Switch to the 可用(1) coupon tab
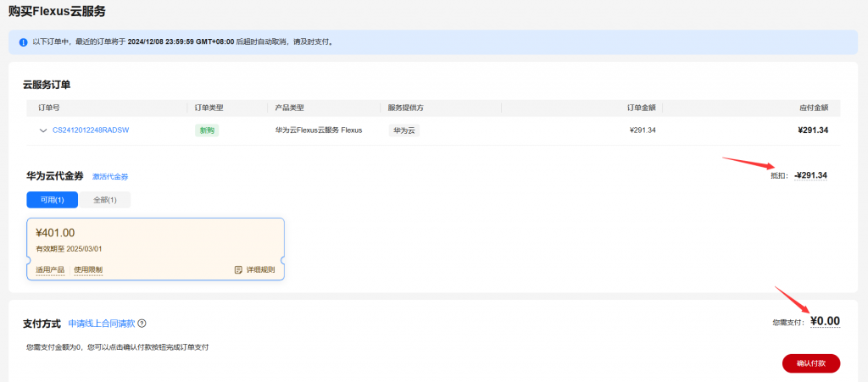Viewport: 868px width, 382px height. [52, 200]
